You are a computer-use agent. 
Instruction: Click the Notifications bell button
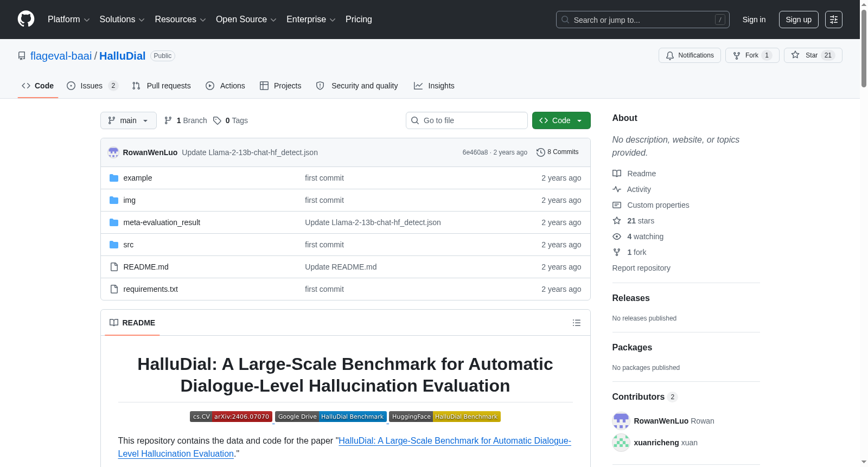click(690, 55)
